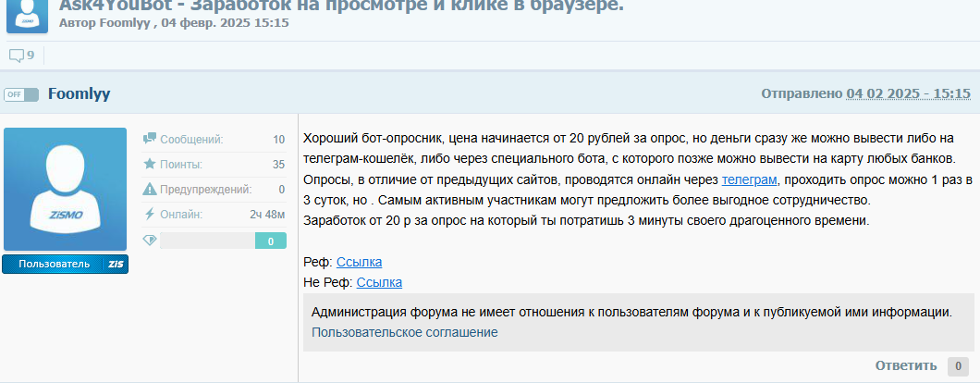
Task: Click the small topic avatar beside the title
Action: pyautogui.click(x=27, y=16)
